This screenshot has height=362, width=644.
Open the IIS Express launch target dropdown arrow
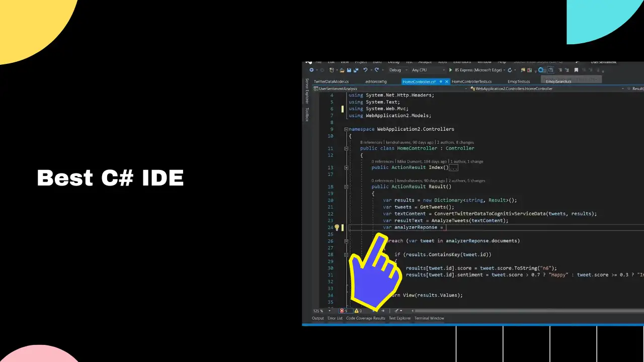(504, 70)
